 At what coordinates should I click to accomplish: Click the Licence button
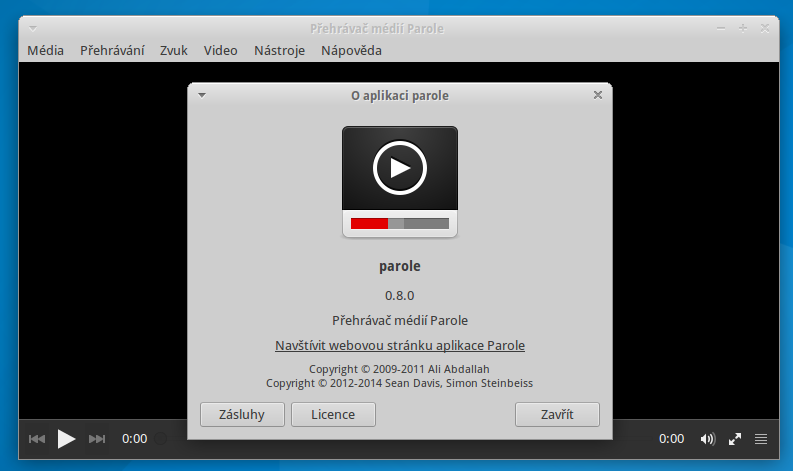tap(333, 414)
